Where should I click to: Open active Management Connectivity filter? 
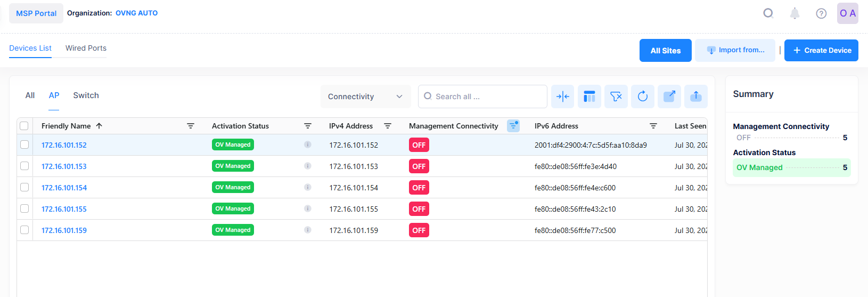tap(513, 126)
